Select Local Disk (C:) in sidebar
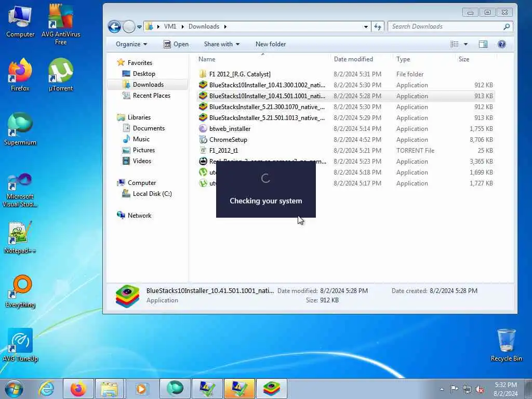 [x=152, y=193]
